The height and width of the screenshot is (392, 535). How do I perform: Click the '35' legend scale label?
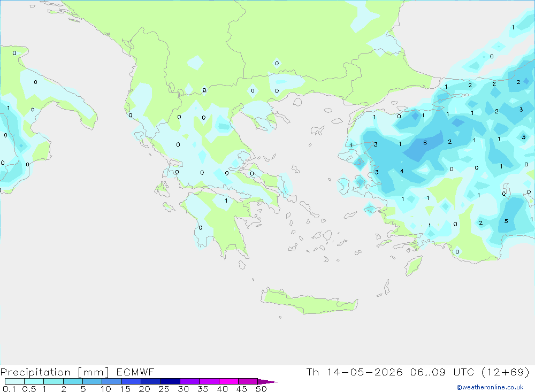203,389
